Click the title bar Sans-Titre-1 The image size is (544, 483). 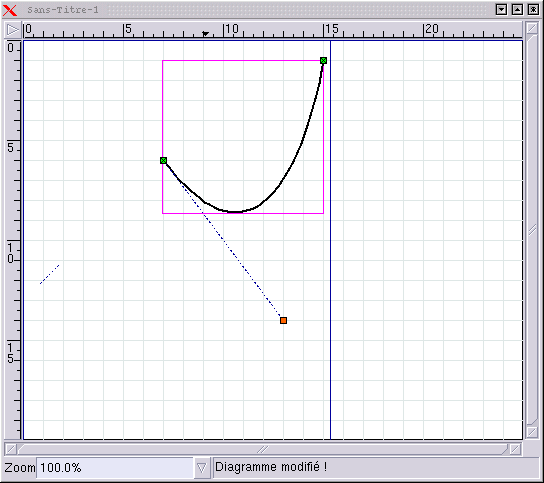pyautogui.click(x=63, y=10)
